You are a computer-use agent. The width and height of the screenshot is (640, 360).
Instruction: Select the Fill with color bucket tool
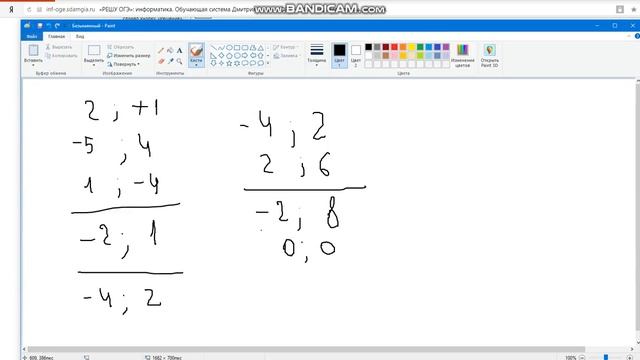coord(170,51)
